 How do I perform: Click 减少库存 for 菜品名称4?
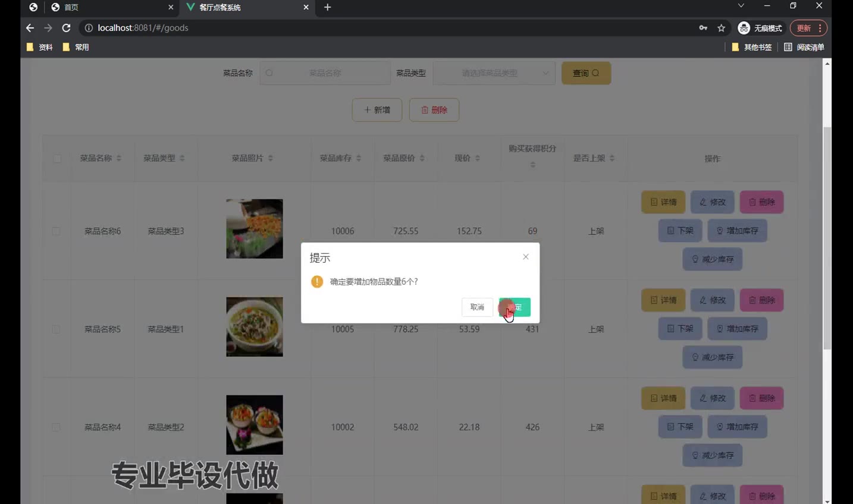pyautogui.click(x=713, y=455)
